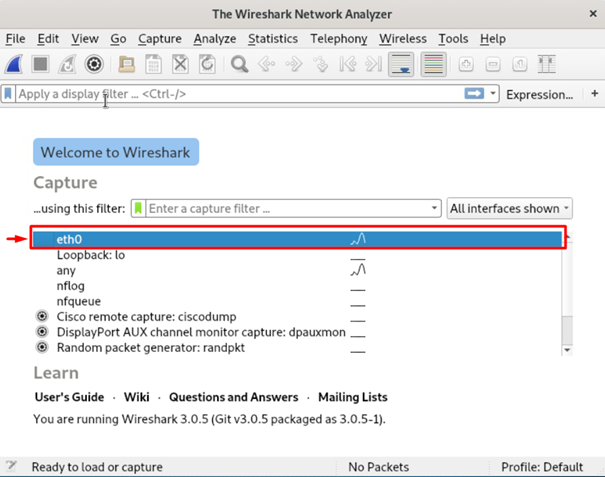Click the resize columns icon
605x477 pixels.
pyautogui.click(x=547, y=64)
